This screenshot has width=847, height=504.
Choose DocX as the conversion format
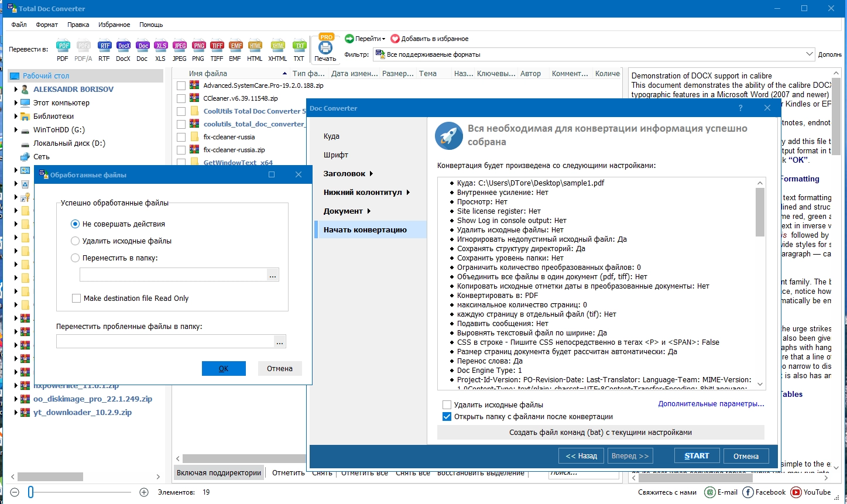pos(123,49)
